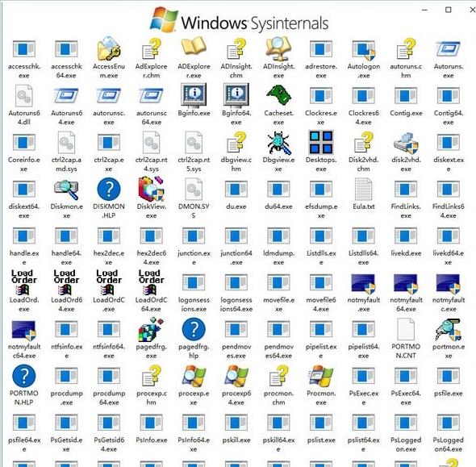Select the disk2vhd.exe drive icon
This screenshot has width=476, height=467.
(406, 143)
